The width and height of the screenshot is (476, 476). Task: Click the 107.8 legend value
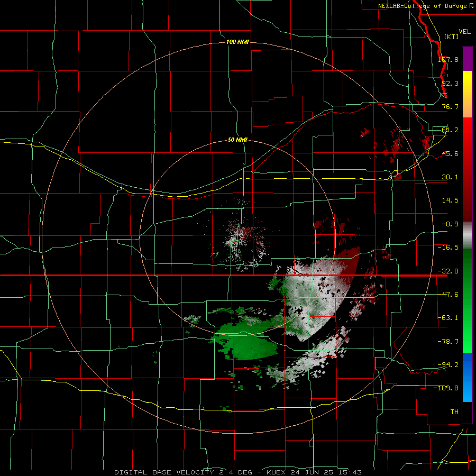[448, 59]
